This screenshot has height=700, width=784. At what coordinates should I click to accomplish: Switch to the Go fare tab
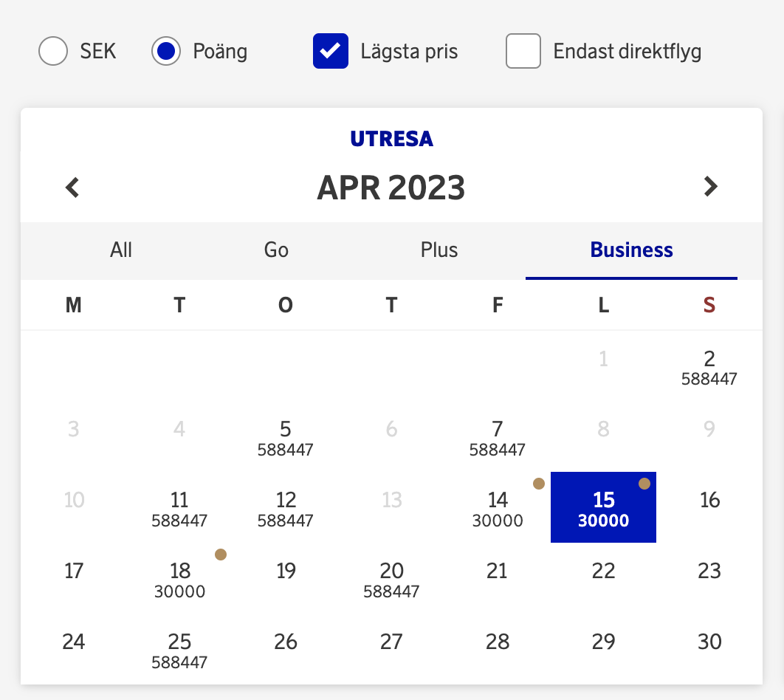coord(276,250)
